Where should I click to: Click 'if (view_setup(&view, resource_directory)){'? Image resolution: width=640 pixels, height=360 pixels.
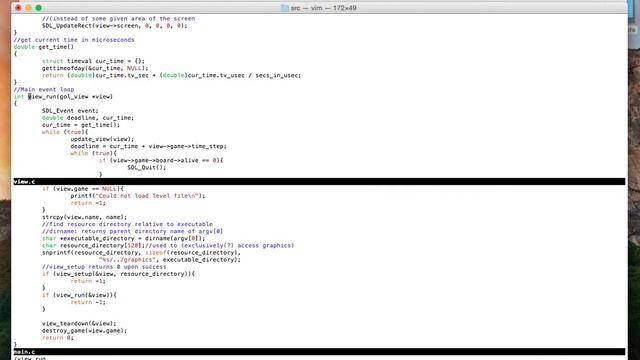(x=118, y=274)
